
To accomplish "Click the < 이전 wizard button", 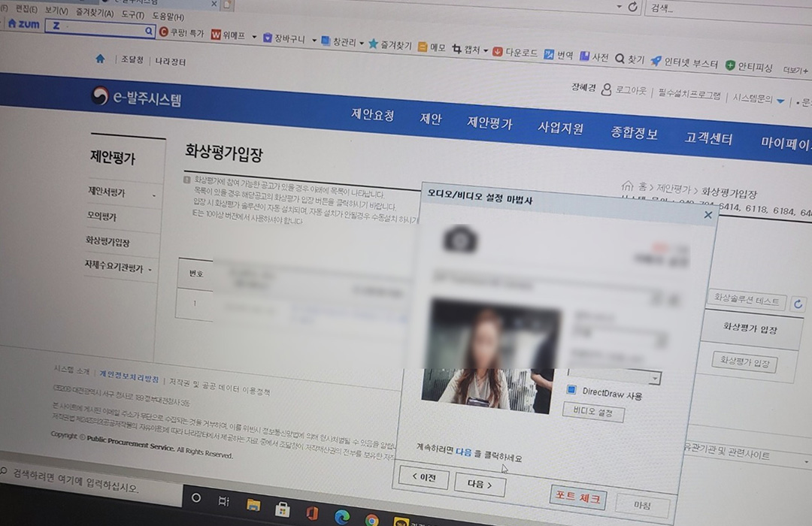I will point(423,477).
